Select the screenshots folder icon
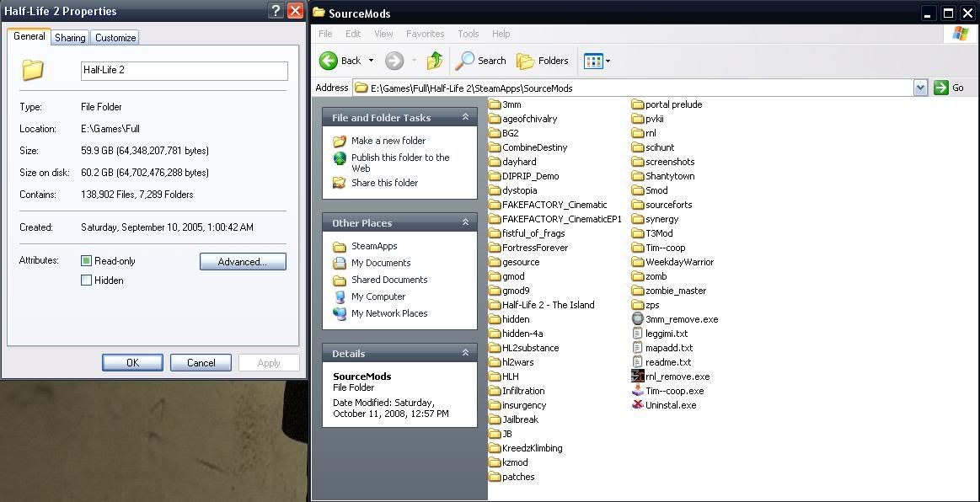 point(638,162)
